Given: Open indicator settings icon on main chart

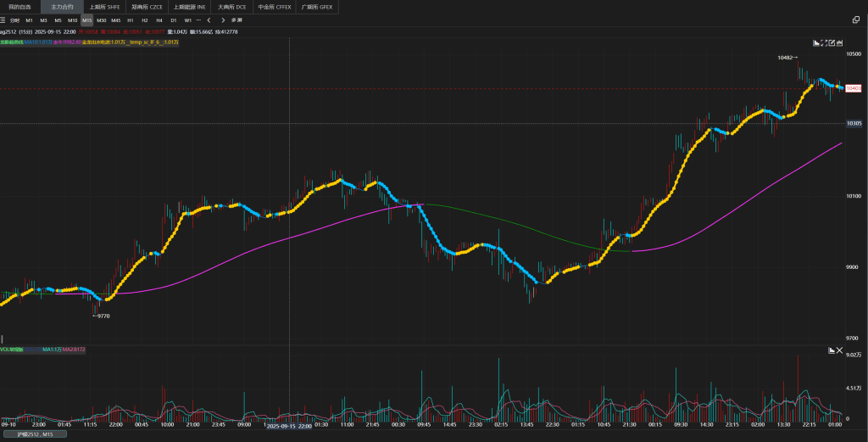Looking at the screenshot, I should pyautogui.click(x=816, y=42).
